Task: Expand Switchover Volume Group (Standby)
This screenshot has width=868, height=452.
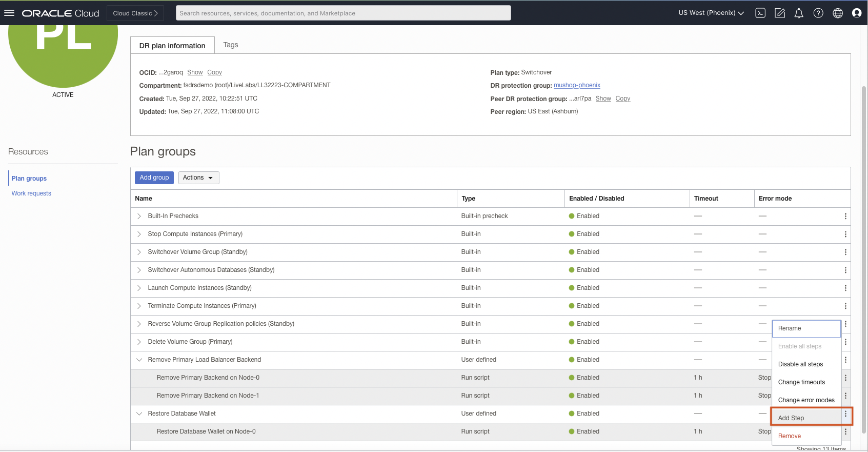Action: coord(139,252)
